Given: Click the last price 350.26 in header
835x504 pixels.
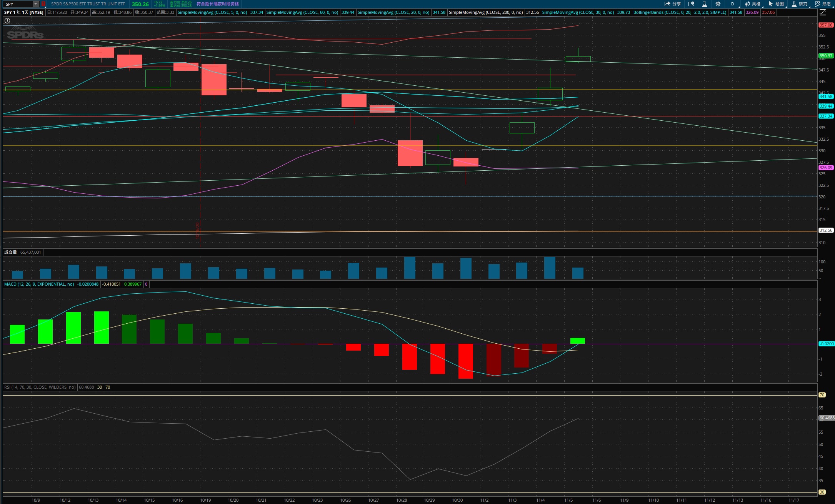Looking at the screenshot, I should pos(140,4).
